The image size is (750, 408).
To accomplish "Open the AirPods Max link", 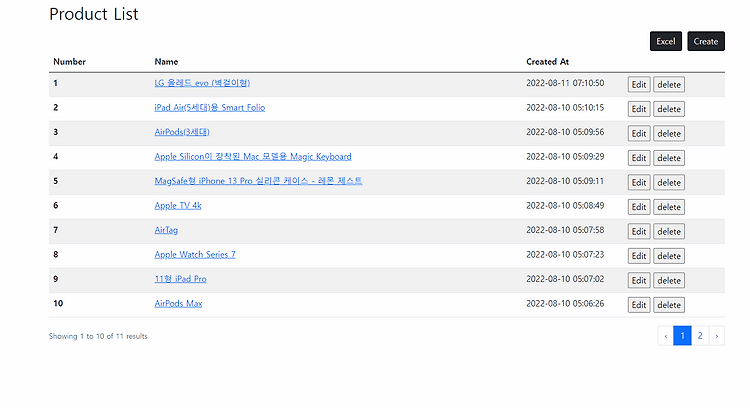I will 178,303.
